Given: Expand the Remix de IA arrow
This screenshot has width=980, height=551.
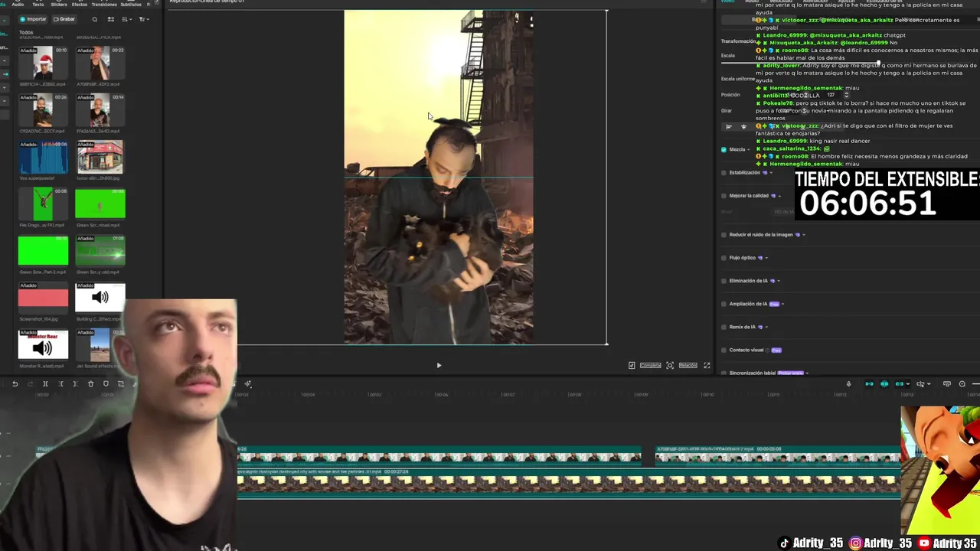Looking at the screenshot, I should click(766, 327).
